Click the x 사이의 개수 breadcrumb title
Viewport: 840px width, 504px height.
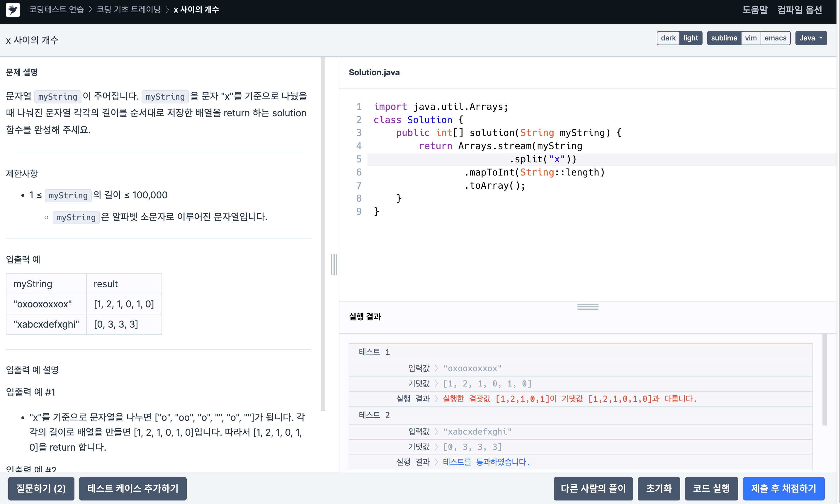(x=196, y=9)
